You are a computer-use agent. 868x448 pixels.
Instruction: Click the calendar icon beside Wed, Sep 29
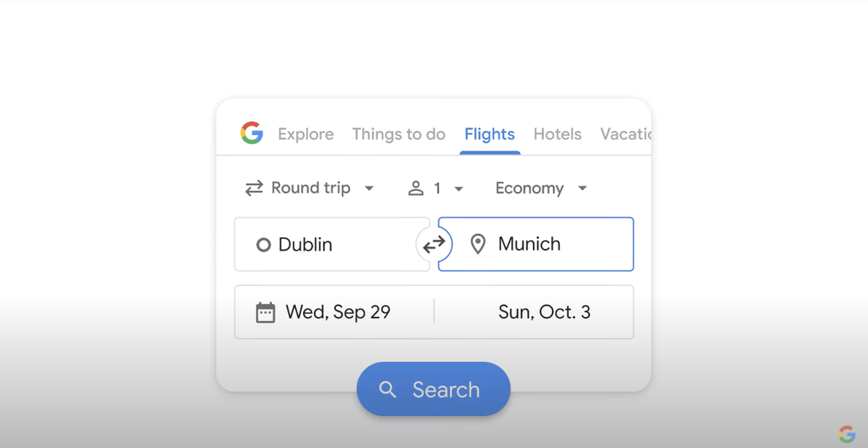265,311
